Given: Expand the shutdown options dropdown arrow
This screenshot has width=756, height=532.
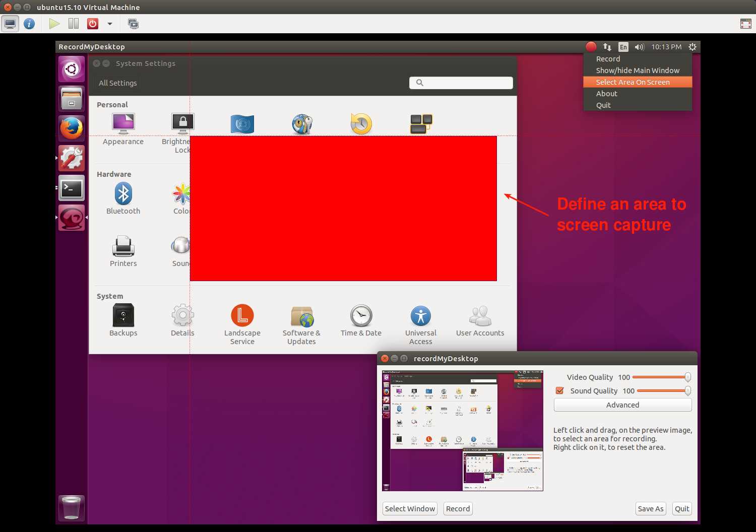Looking at the screenshot, I should (x=109, y=24).
